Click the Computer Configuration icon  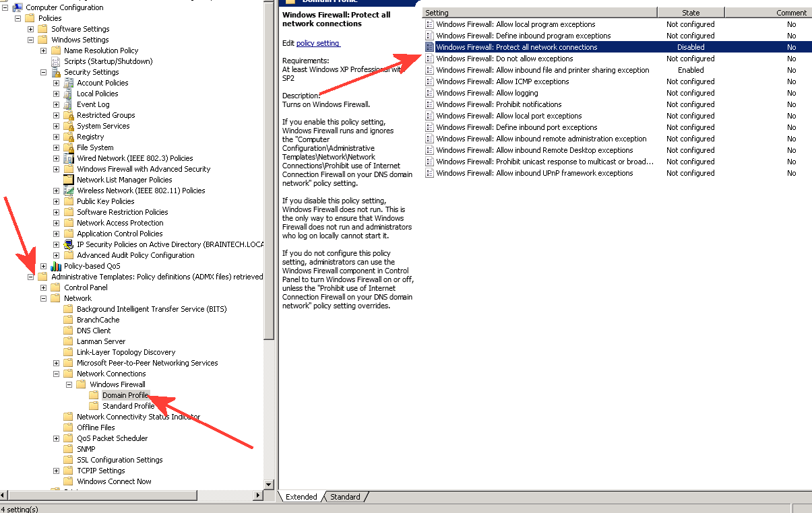pos(18,7)
